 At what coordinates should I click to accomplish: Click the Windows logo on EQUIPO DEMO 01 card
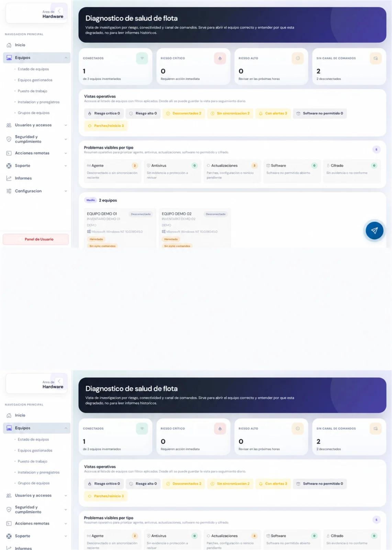(x=89, y=232)
